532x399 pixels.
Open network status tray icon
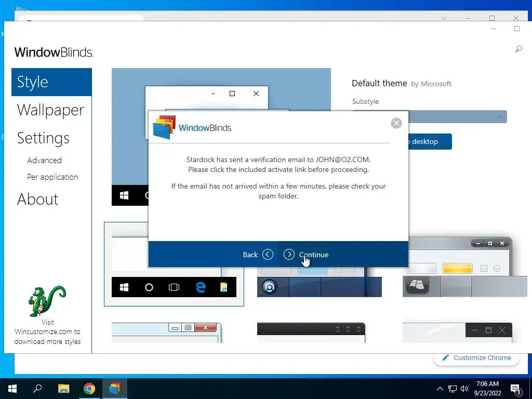point(453,389)
